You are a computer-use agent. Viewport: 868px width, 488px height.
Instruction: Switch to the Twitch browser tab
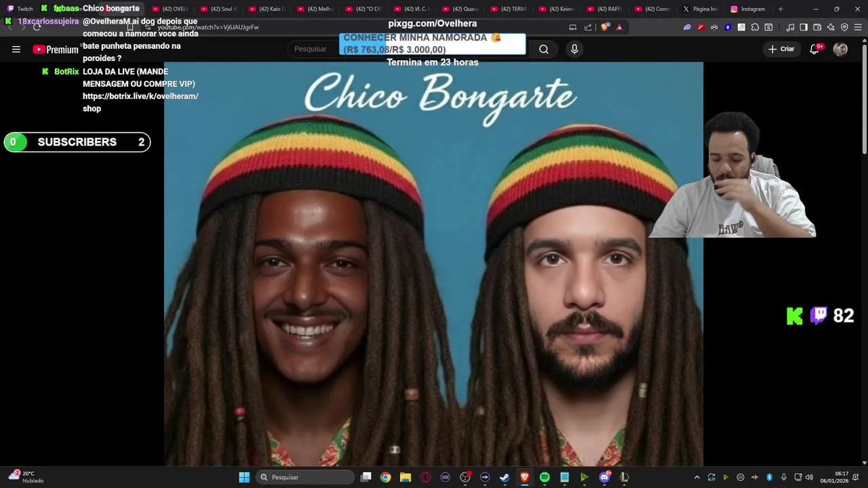20,9
